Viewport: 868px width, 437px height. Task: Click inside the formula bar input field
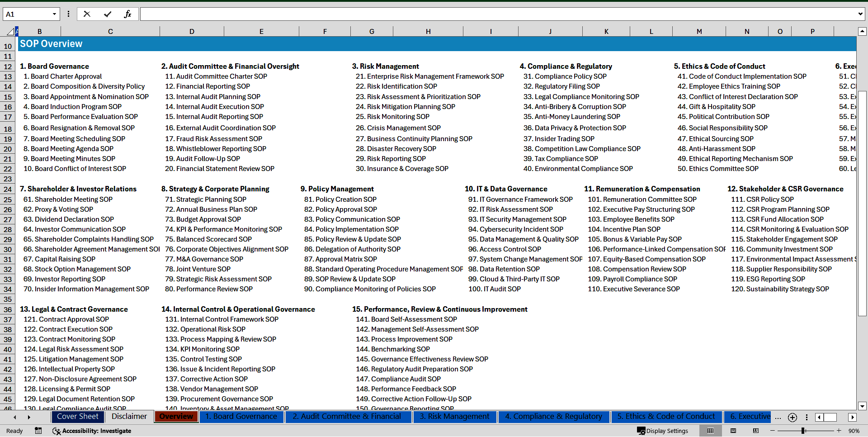tap(497, 14)
